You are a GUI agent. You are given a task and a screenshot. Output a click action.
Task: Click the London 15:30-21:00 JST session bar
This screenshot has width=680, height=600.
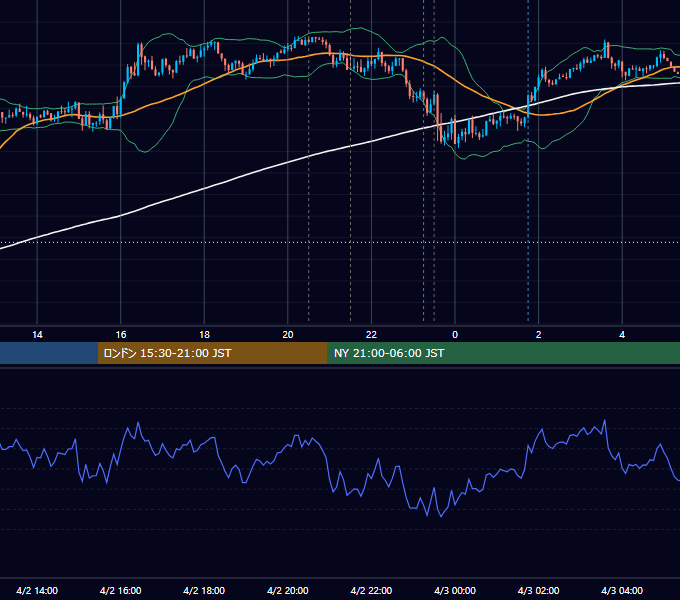212,353
